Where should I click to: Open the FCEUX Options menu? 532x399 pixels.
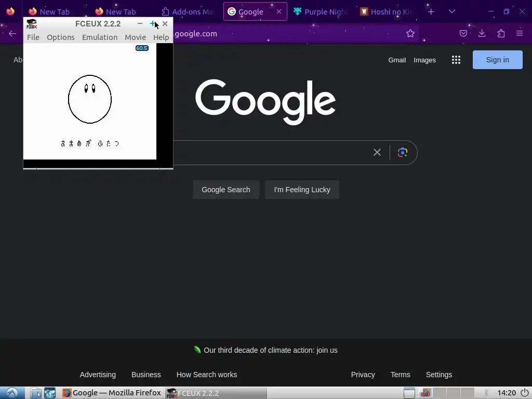click(x=60, y=37)
